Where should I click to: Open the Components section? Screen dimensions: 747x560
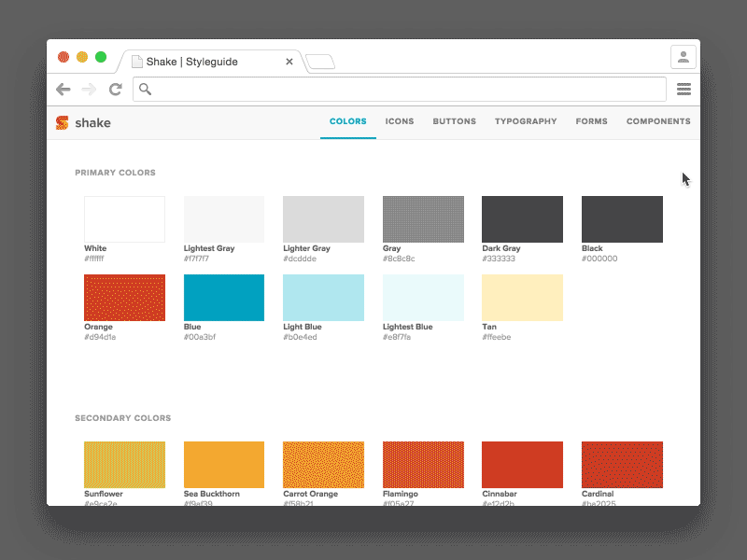pos(658,121)
